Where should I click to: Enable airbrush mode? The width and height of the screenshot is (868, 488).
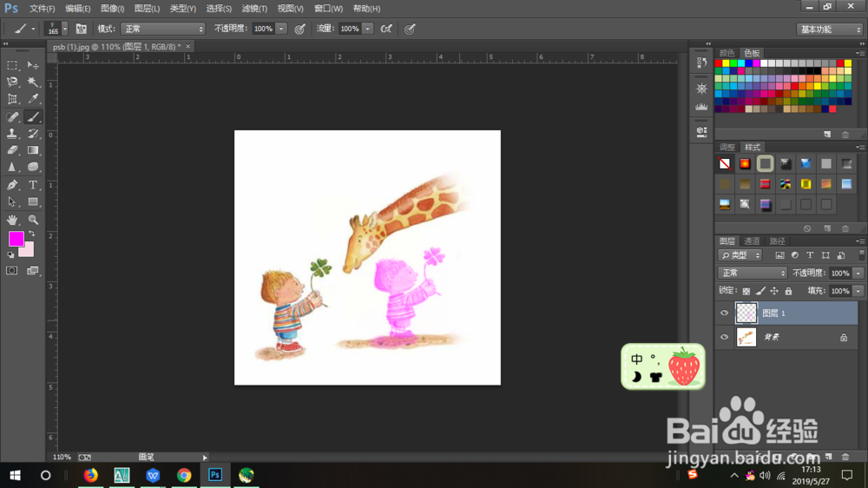386,29
